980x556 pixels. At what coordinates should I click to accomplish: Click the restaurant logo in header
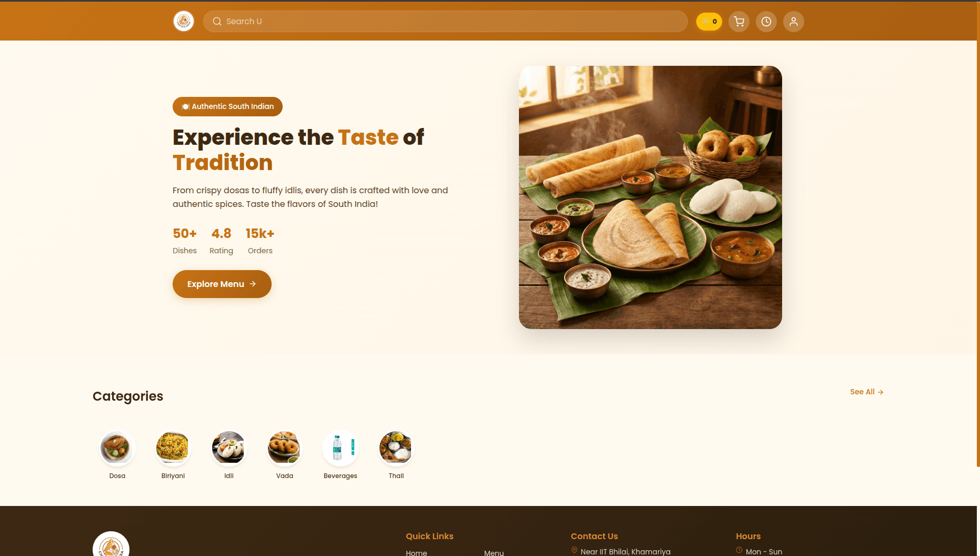pyautogui.click(x=184, y=21)
